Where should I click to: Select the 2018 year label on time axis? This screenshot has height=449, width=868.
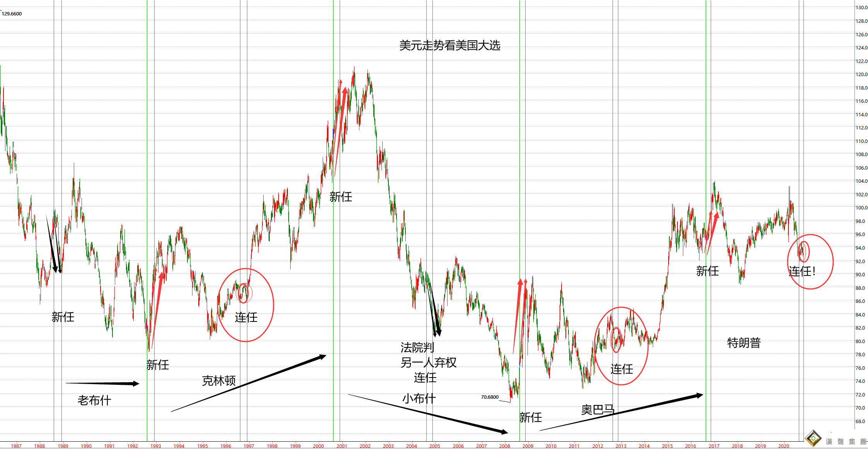click(x=737, y=446)
